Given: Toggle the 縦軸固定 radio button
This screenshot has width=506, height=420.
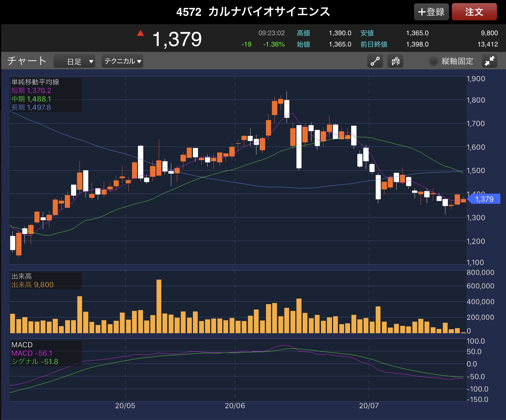Looking at the screenshot, I should point(434,61).
